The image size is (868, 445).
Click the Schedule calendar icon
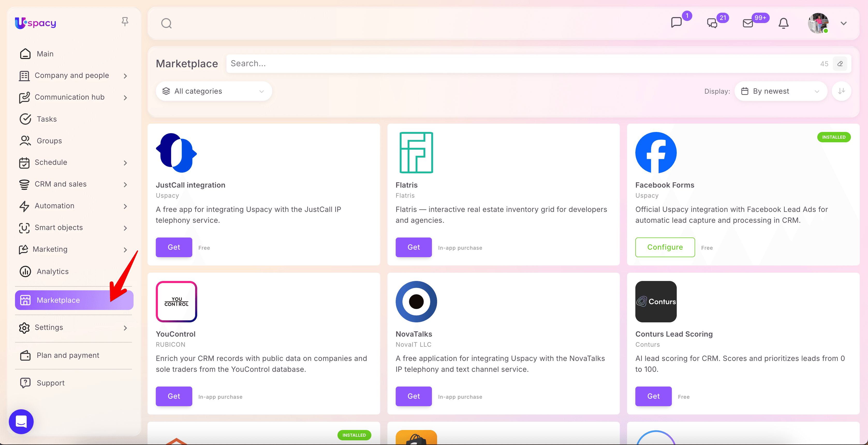point(24,163)
